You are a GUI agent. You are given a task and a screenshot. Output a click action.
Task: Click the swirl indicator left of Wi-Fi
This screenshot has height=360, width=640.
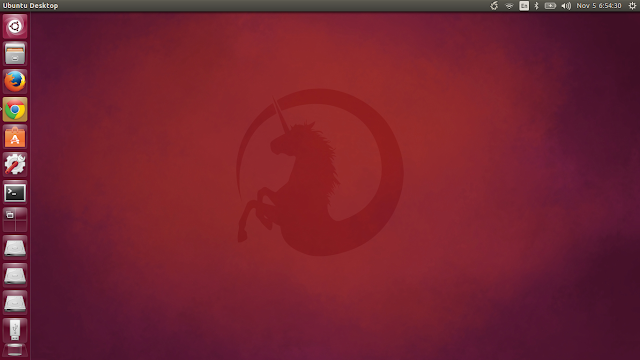494,6
